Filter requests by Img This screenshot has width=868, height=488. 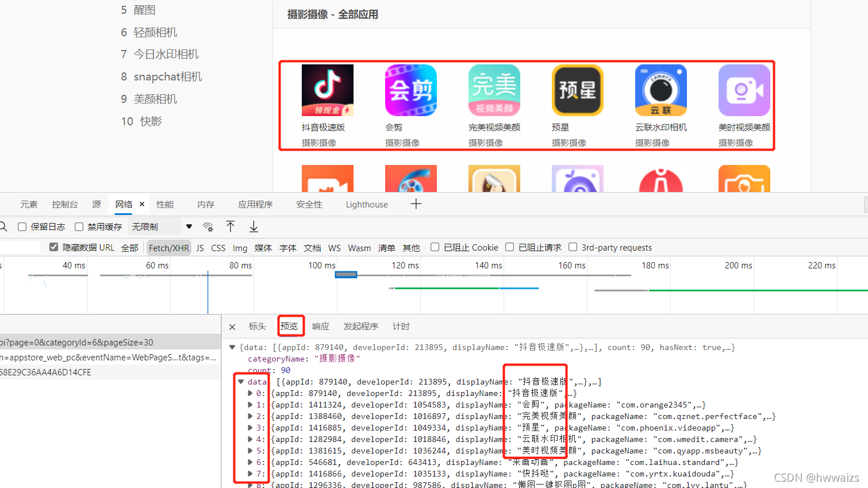(x=240, y=248)
